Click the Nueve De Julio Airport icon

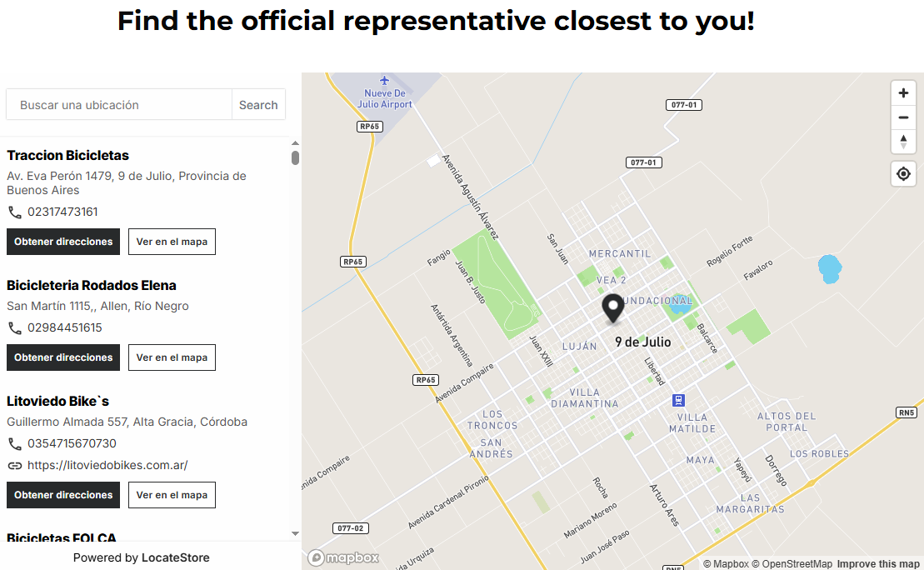coord(384,81)
